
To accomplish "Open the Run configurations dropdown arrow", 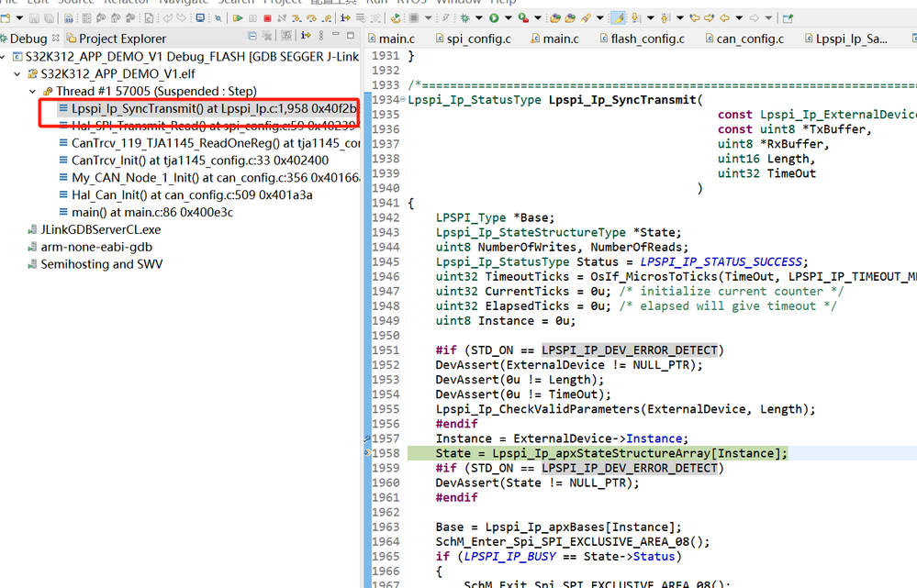I will point(509,18).
